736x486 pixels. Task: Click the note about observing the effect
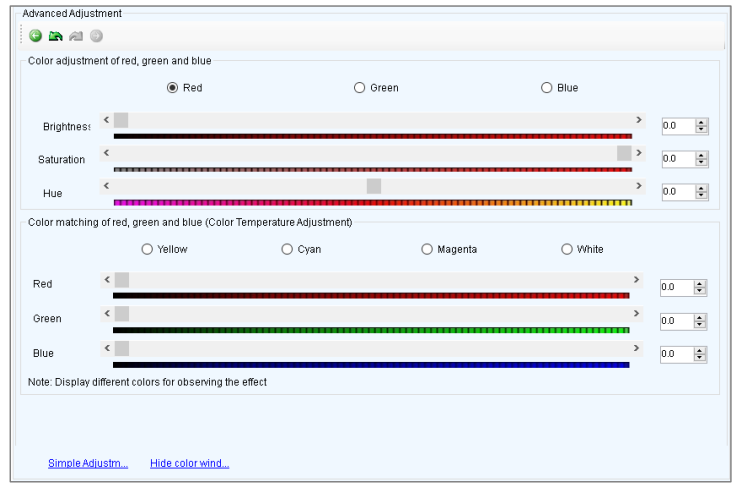click(147, 382)
